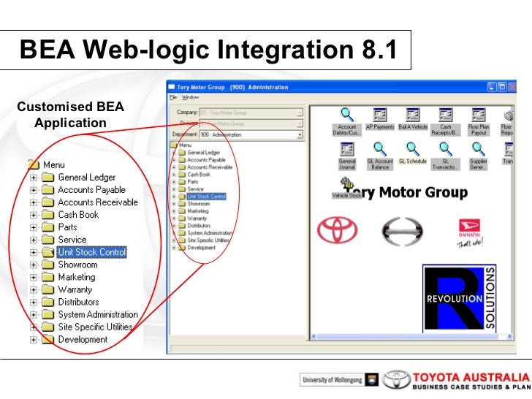The image size is (532, 399).
Task: Click the Development folder icon in enlarged menu
Action: click(47, 339)
